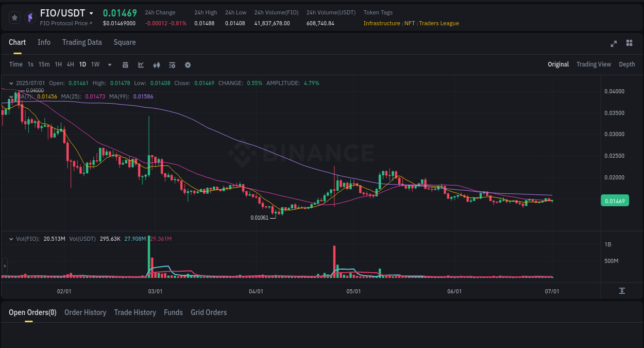Collapse the volume indicator panel chevron
This screenshot has height=348, width=644.
(11, 238)
